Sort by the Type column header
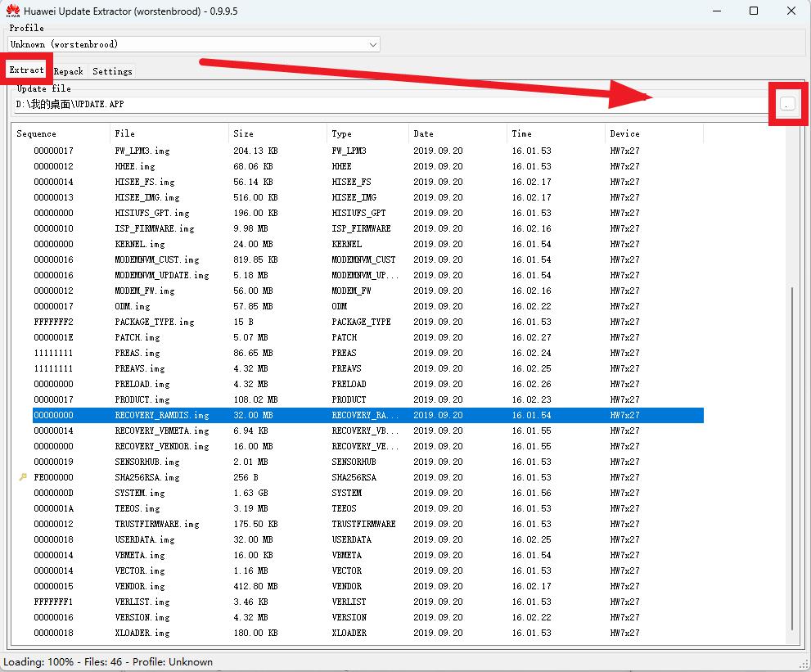 click(x=367, y=133)
